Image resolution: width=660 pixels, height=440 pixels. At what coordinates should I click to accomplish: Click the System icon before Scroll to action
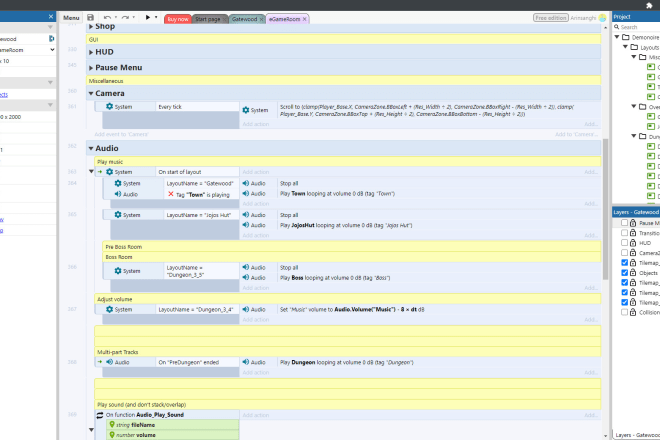[x=246, y=110]
